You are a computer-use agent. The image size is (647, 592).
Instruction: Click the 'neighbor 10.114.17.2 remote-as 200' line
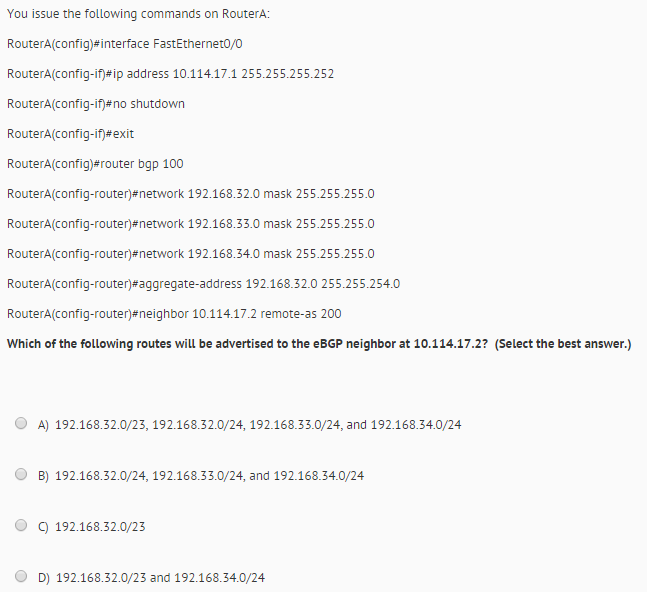pos(174,314)
